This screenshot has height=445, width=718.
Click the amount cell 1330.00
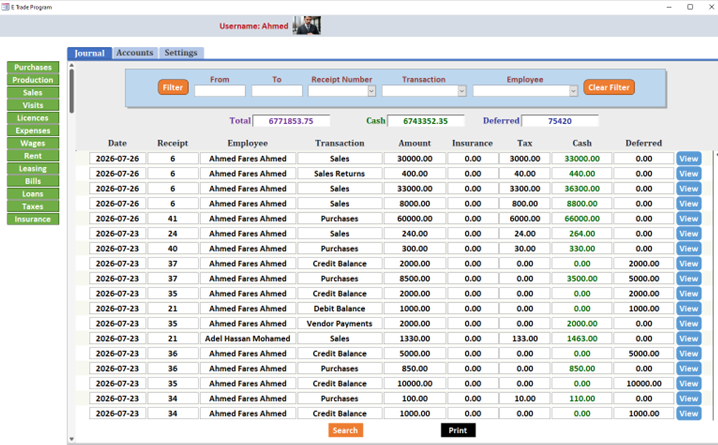pos(415,339)
